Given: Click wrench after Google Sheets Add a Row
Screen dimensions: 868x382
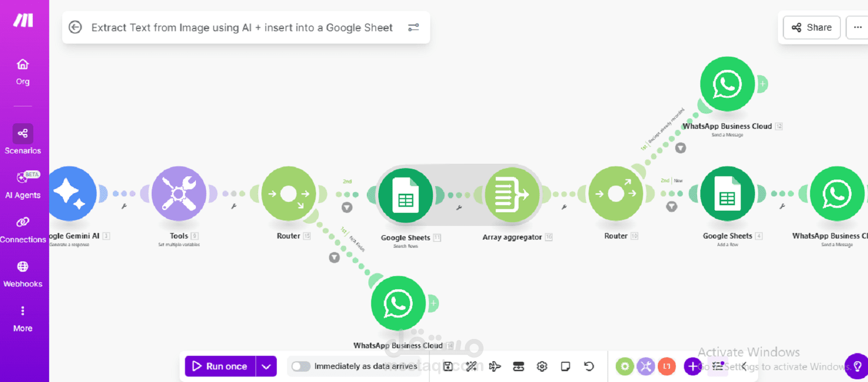Looking at the screenshot, I should coord(782,206).
